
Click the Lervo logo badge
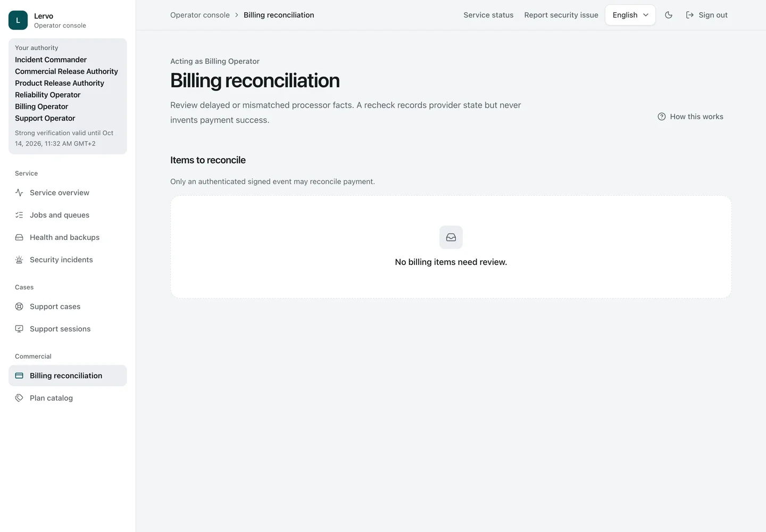18,20
